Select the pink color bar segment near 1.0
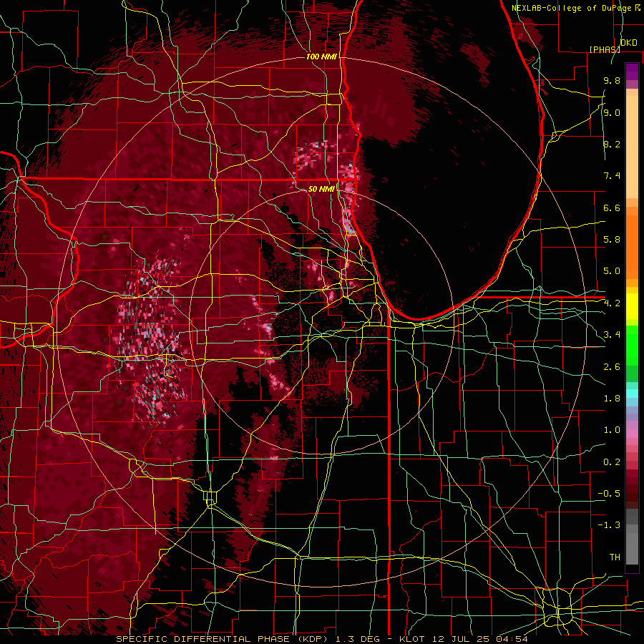644x644 pixels. tap(632, 434)
